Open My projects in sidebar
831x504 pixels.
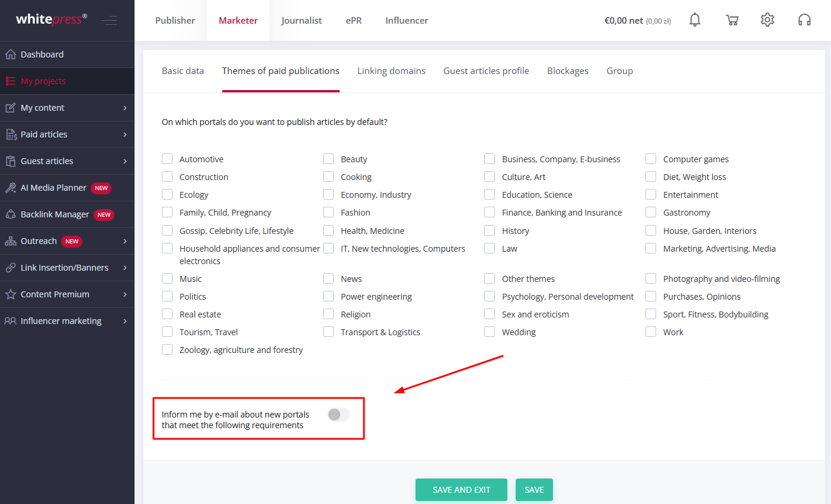point(67,81)
